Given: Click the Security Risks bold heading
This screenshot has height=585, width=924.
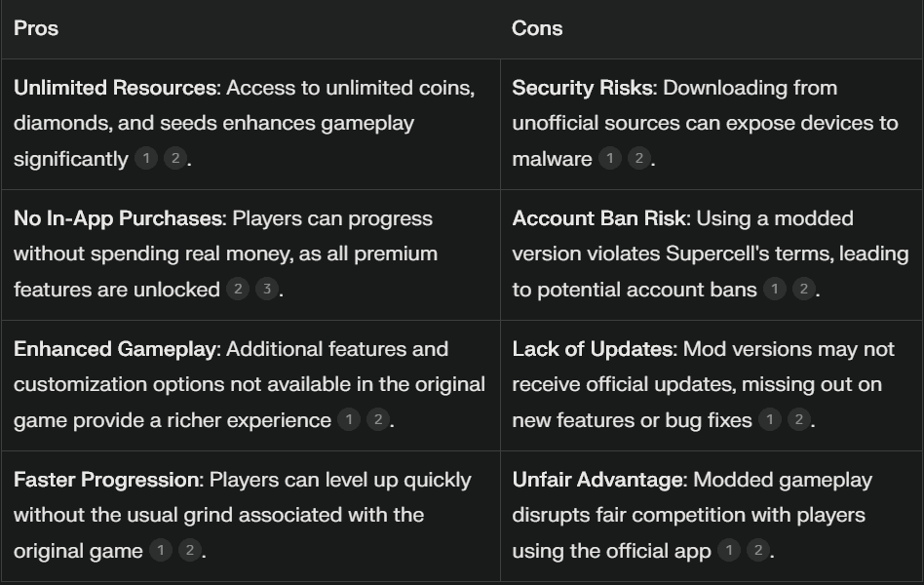Looking at the screenshot, I should click(584, 88).
